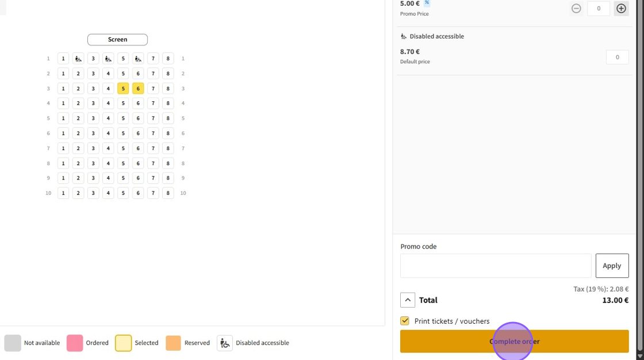Apply the promo code

pos(612,266)
